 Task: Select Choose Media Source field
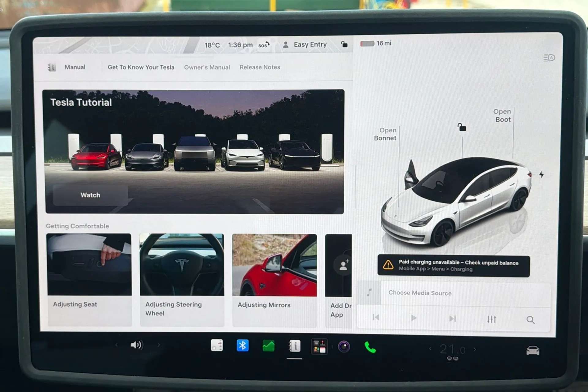point(454,293)
